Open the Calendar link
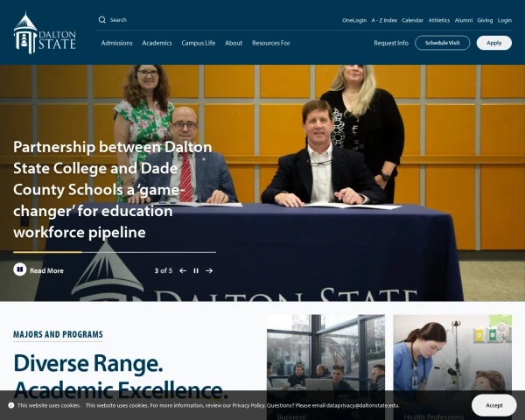The width and height of the screenshot is (525, 420). [412, 20]
